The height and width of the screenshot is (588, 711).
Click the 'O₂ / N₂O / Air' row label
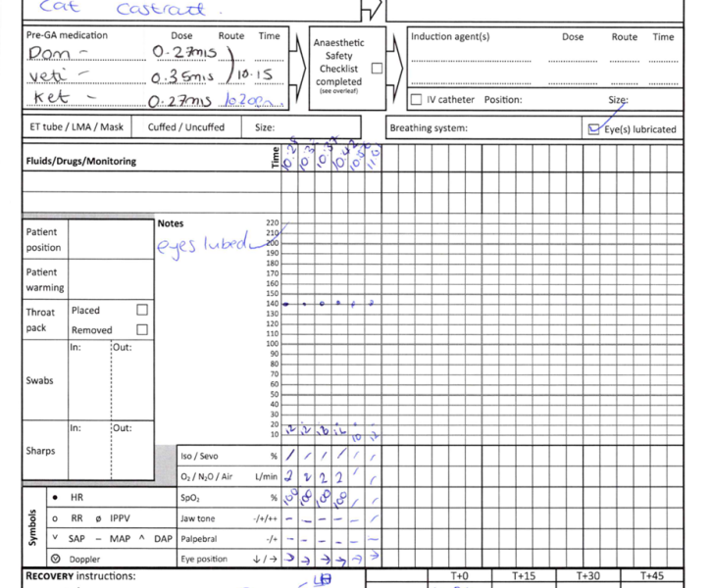[x=207, y=476]
